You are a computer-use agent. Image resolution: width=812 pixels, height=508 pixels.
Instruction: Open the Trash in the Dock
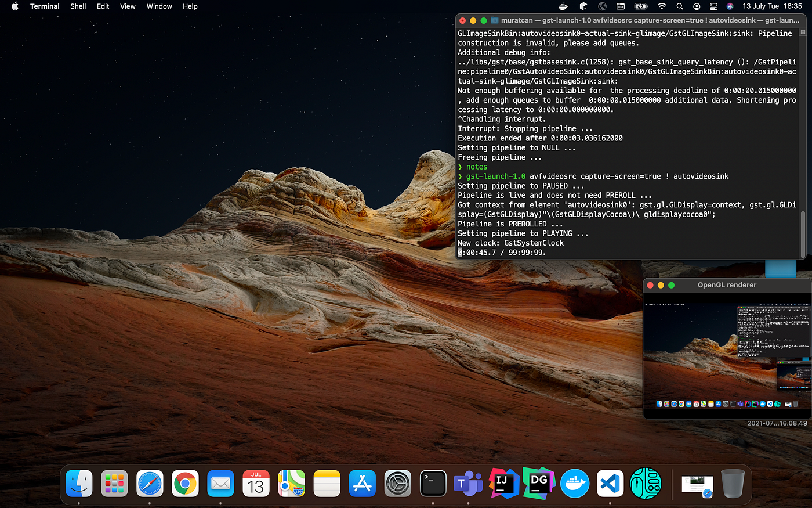click(733, 483)
